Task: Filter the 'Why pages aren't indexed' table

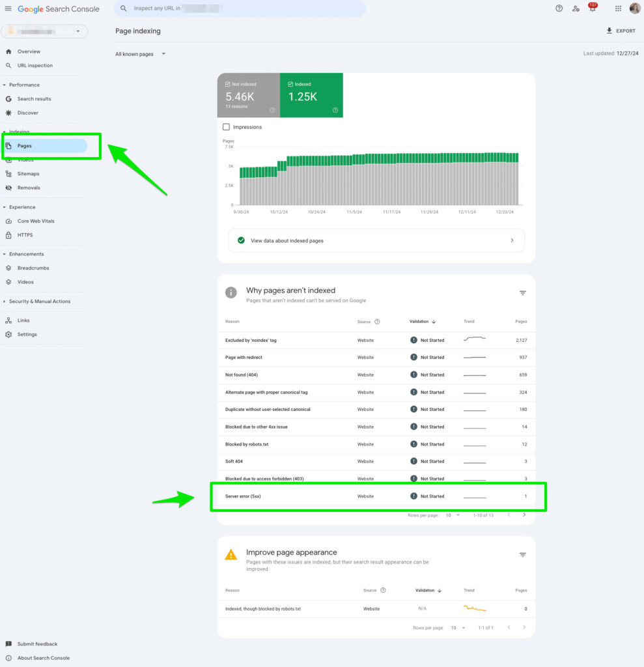Action: pos(522,293)
